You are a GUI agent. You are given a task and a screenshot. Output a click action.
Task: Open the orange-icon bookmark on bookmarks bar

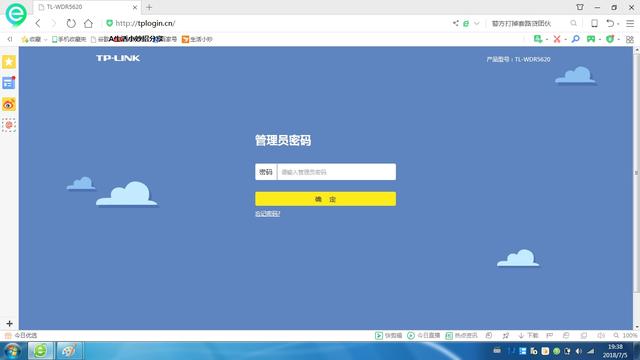tap(197, 39)
